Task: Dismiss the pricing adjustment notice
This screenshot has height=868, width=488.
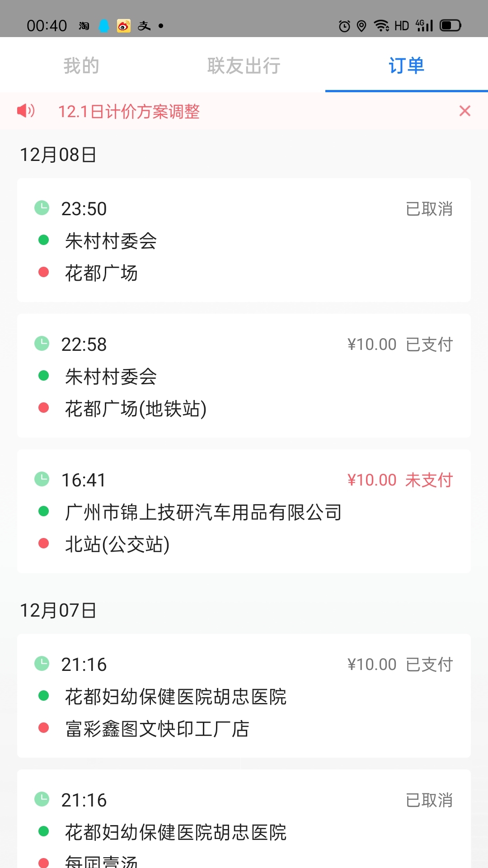Action: 465,111
